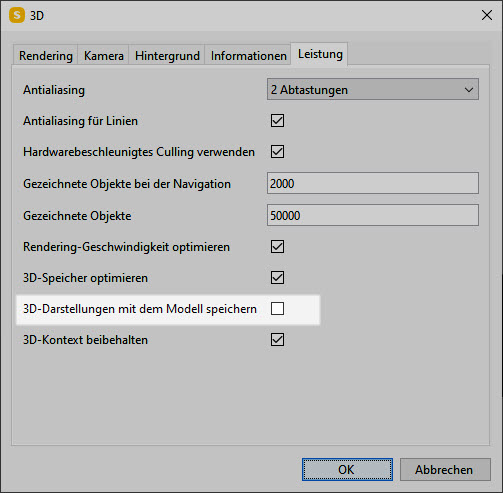Enable 3D-Darstellungen mit dem Modell speichern

click(x=277, y=309)
